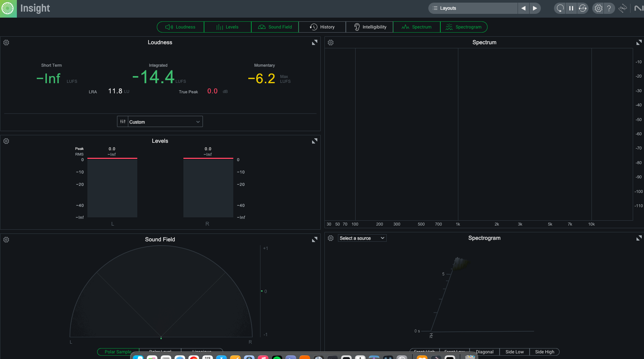This screenshot has width=644, height=359.
Task: Open Spectrum panel settings gear
Action: tap(331, 43)
